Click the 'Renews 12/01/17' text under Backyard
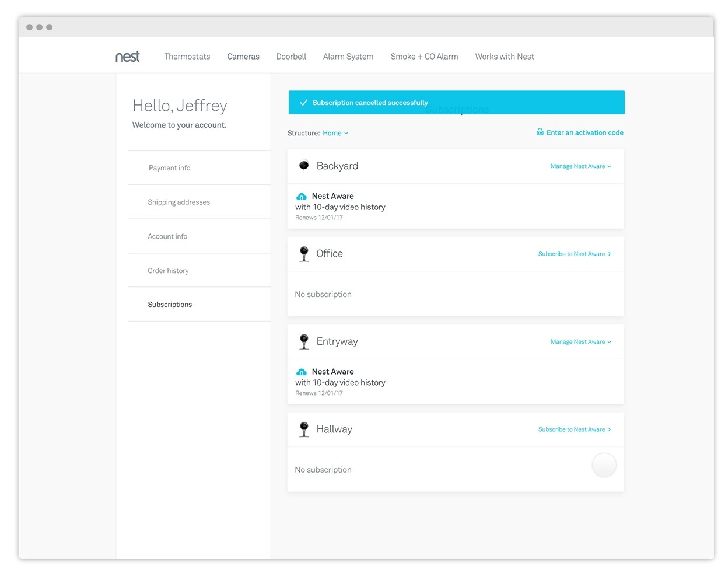The width and height of the screenshot is (728, 580). tap(319, 218)
